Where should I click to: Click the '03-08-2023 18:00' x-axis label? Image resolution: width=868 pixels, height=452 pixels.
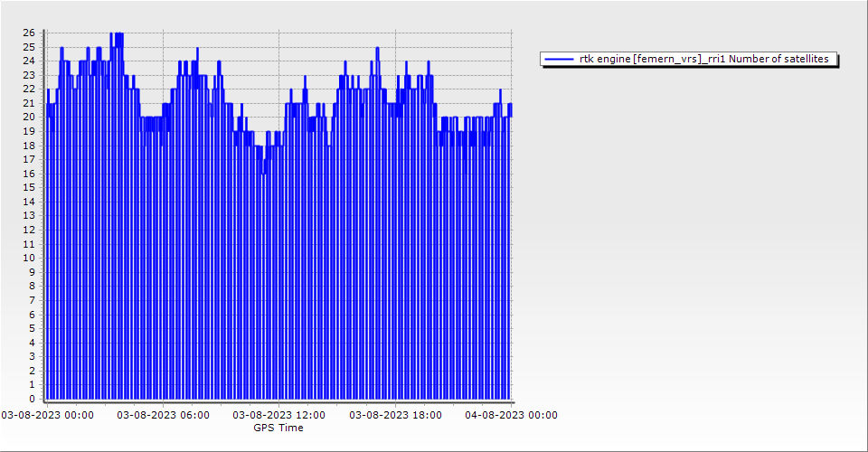pyautogui.click(x=395, y=415)
